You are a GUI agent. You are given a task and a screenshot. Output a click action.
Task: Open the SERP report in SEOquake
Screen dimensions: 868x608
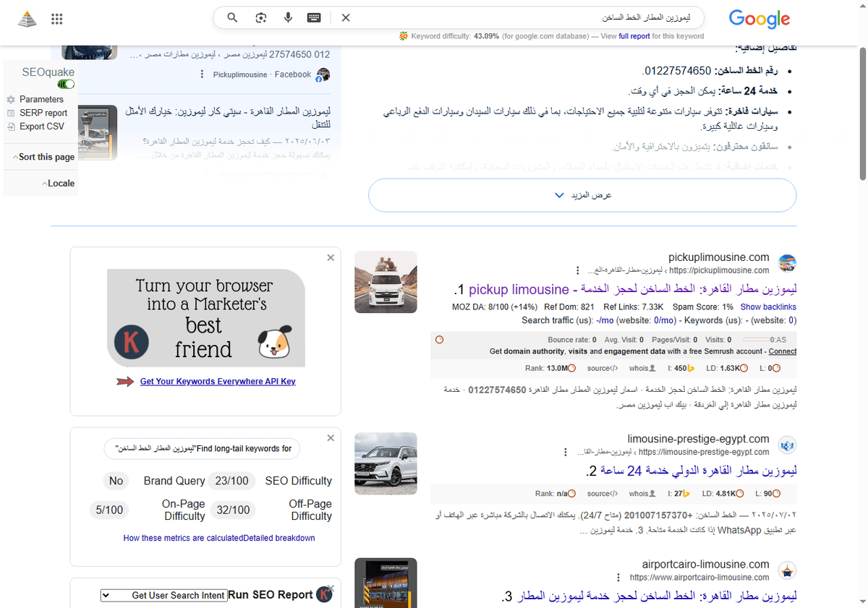coord(43,112)
